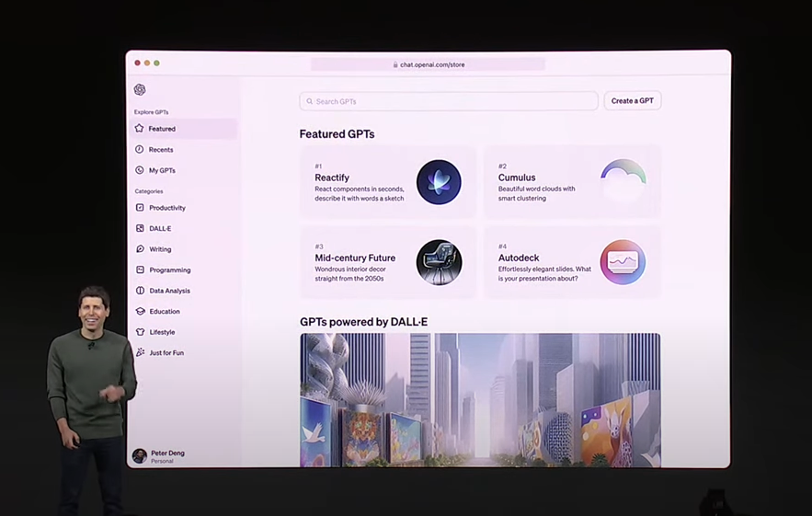Select the Productivity category

[166, 208]
